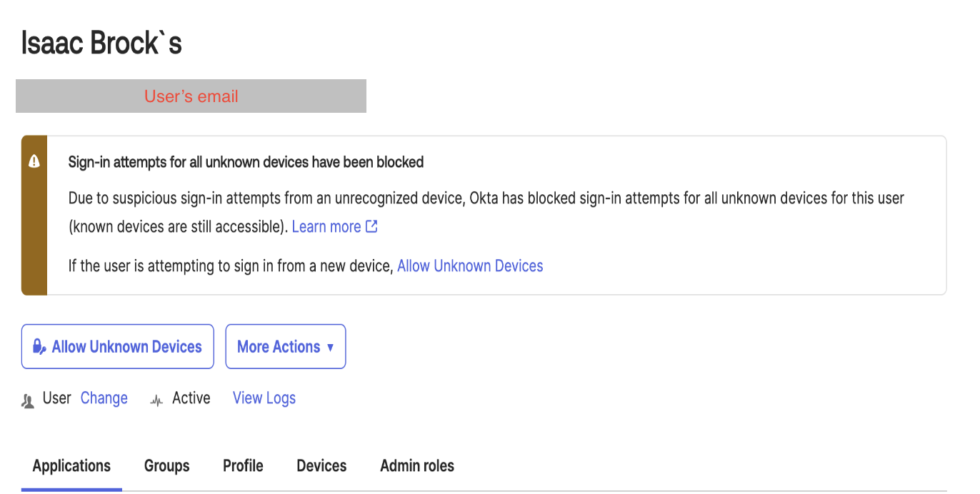This screenshot has height=494, width=980.
Task: Go to the Devices tab
Action: (x=321, y=466)
